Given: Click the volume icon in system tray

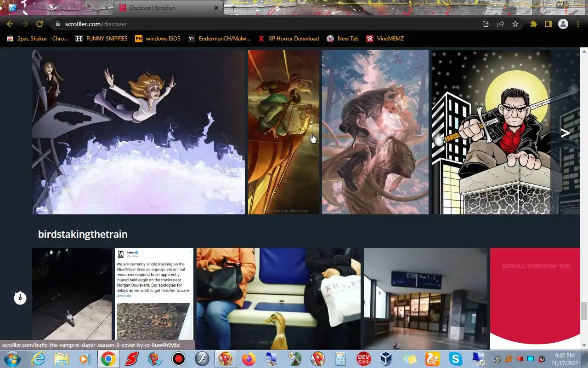Looking at the screenshot, I should point(542,359).
